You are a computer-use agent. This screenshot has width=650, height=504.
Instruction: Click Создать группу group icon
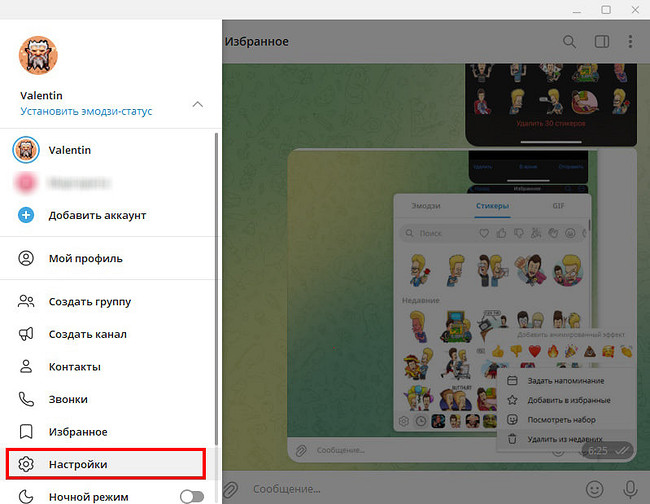26,301
